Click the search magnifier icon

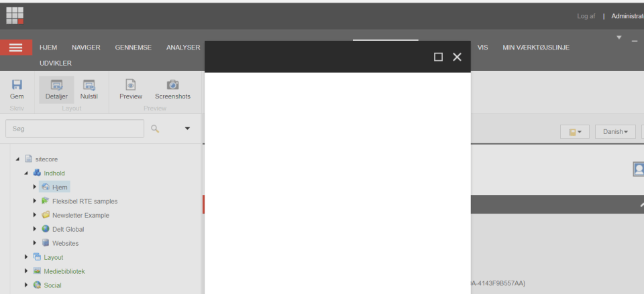click(x=155, y=129)
